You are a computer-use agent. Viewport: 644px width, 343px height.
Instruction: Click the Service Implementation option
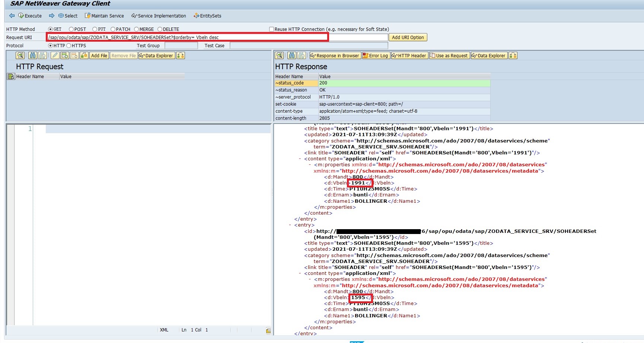159,16
